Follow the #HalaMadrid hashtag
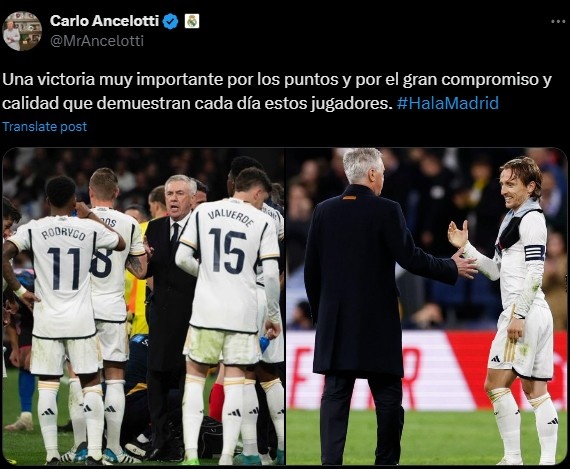570x469 pixels. pyautogui.click(x=447, y=103)
